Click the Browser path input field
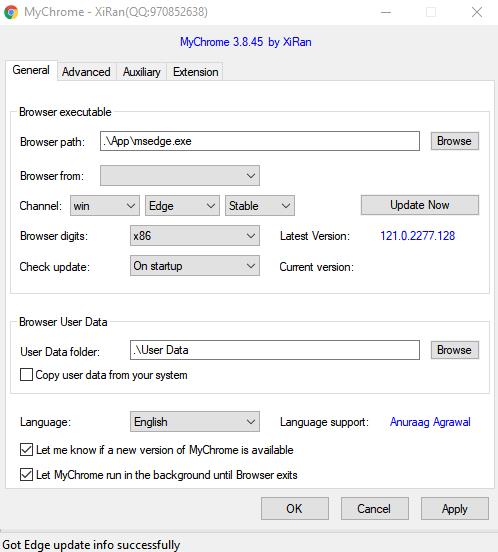498x552 pixels. click(x=260, y=141)
